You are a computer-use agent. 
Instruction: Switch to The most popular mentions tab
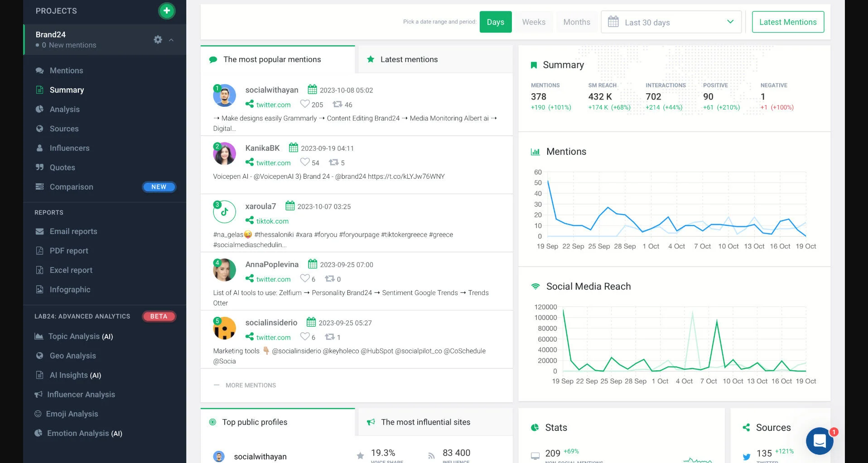coord(278,59)
